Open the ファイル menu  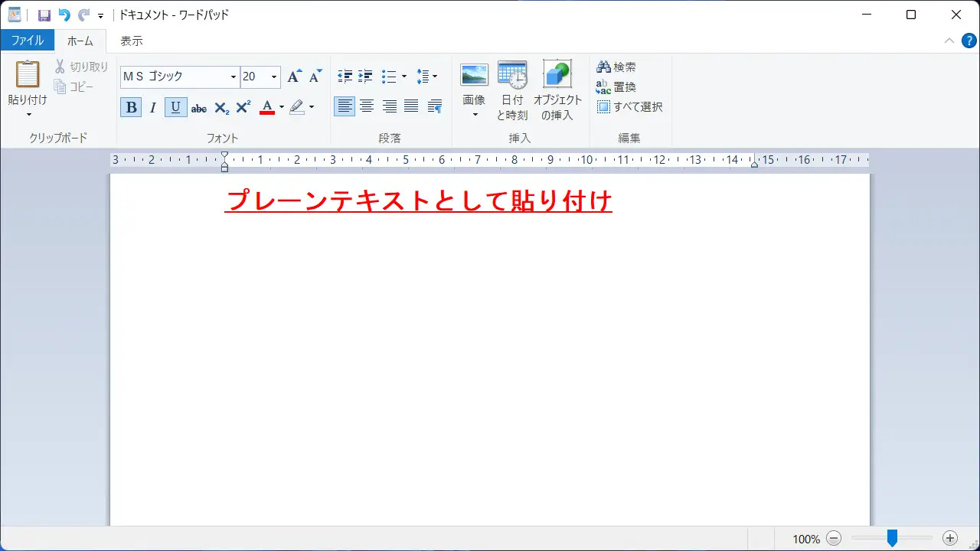pos(27,41)
